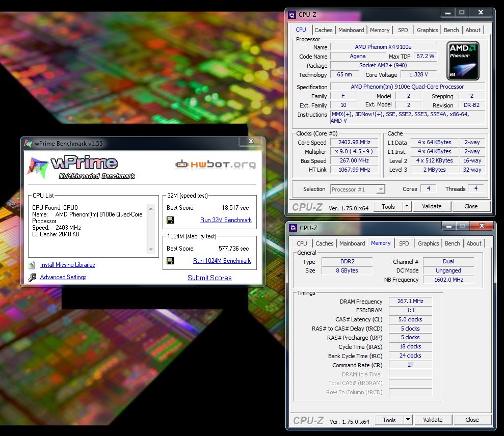The height and width of the screenshot is (436, 504).
Task: Open Bench tab in upper CPU-Z
Action: pos(452,30)
